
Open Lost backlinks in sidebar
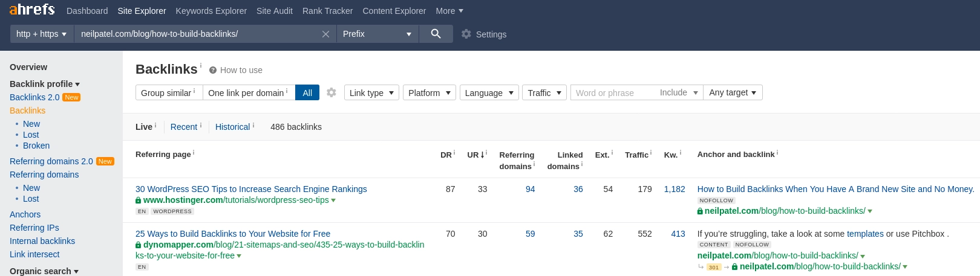(31, 135)
